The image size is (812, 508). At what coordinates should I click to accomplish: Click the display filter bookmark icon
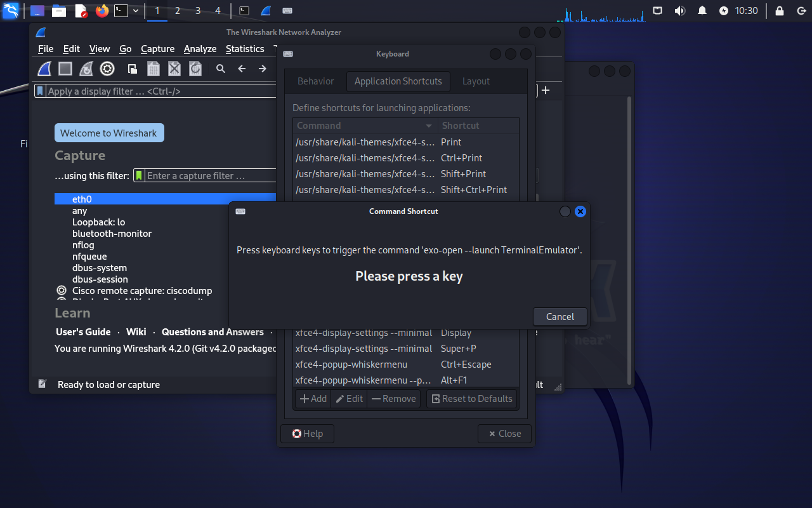click(41, 91)
